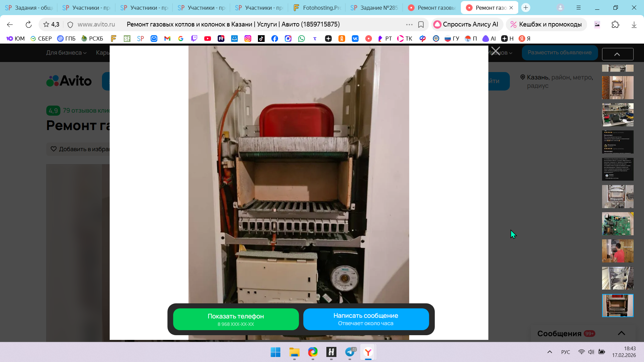The image size is (644, 362).
Task: Click the bookmark icon in address bar
Action: pos(421,24)
